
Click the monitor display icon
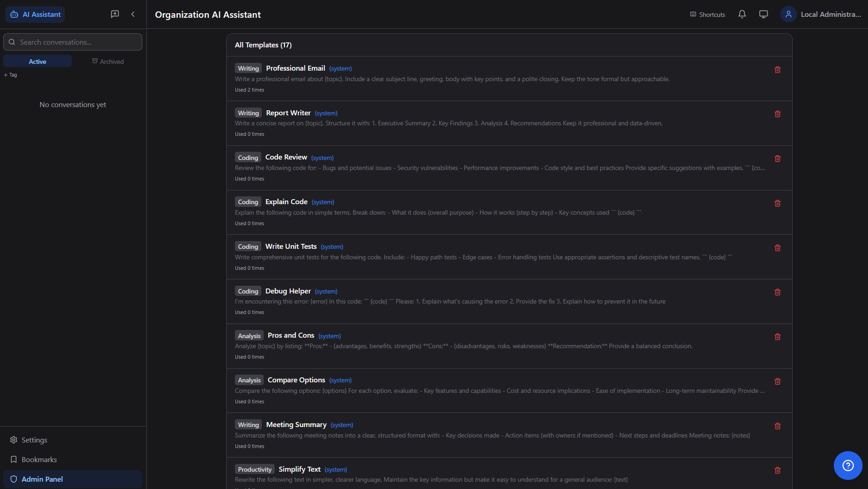point(764,14)
